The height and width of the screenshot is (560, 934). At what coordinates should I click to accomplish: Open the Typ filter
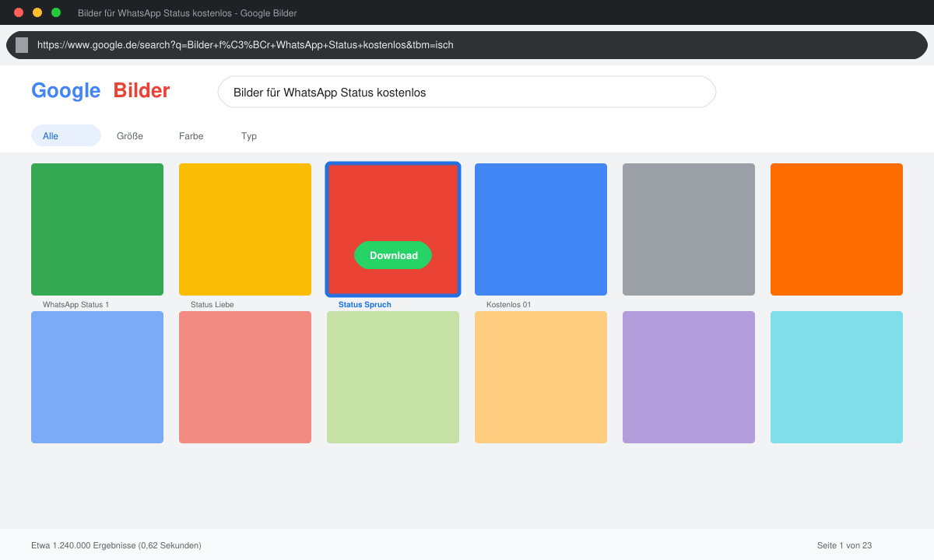tap(249, 136)
